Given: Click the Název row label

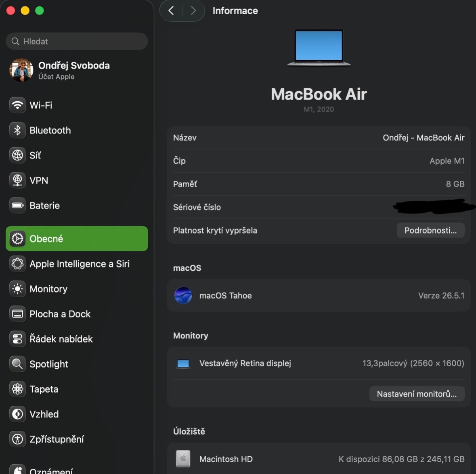Looking at the screenshot, I should pos(185,138).
